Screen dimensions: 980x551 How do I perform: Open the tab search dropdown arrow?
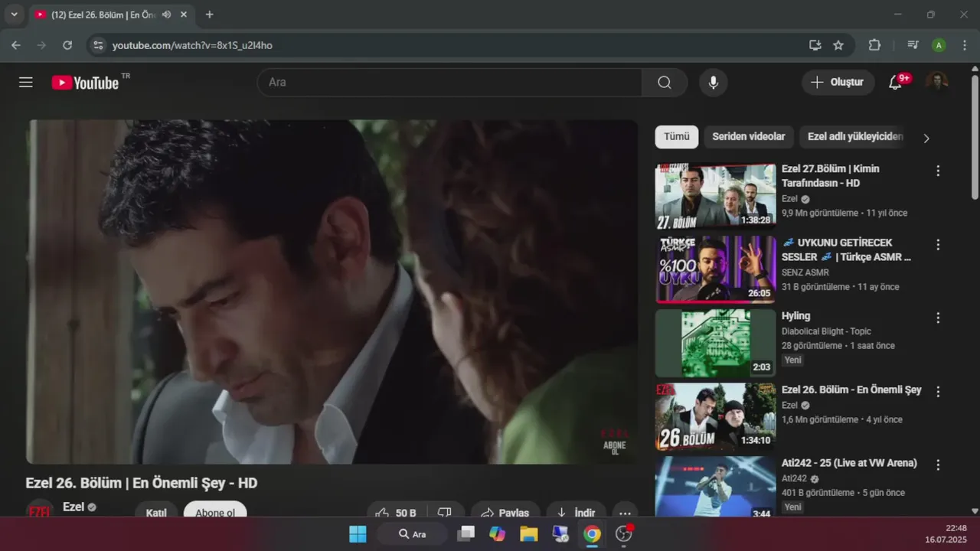pyautogui.click(x=14, y=15)
